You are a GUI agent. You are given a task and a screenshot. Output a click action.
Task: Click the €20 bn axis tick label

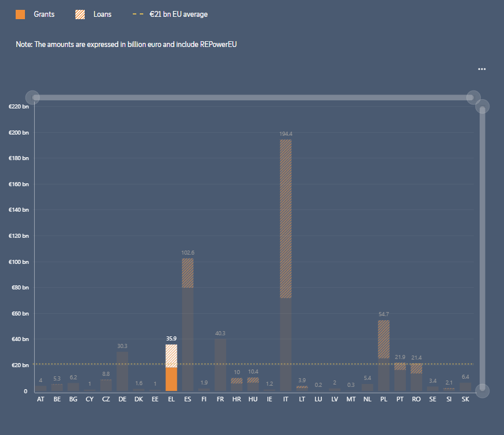(20, 365)
